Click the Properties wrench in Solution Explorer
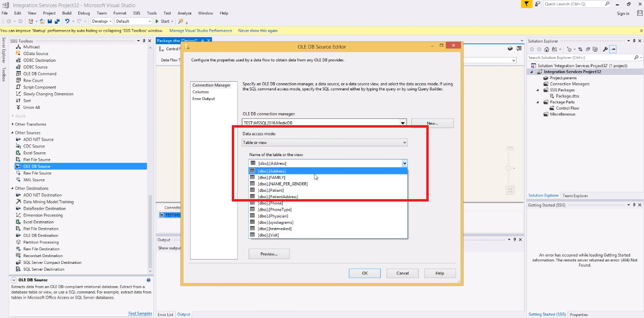 (x=605, y=49)
